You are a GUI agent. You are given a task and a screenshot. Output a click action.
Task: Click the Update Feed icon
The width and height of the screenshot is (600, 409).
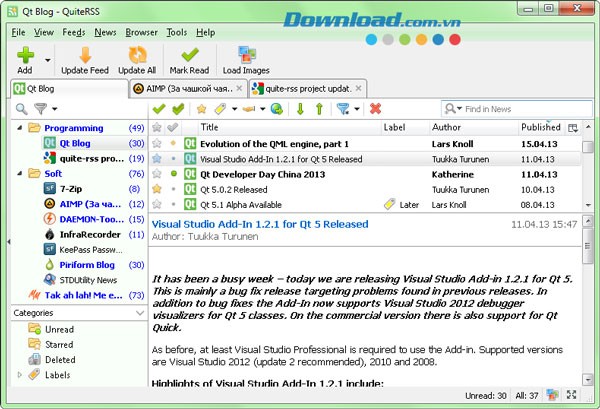(84, 55)
